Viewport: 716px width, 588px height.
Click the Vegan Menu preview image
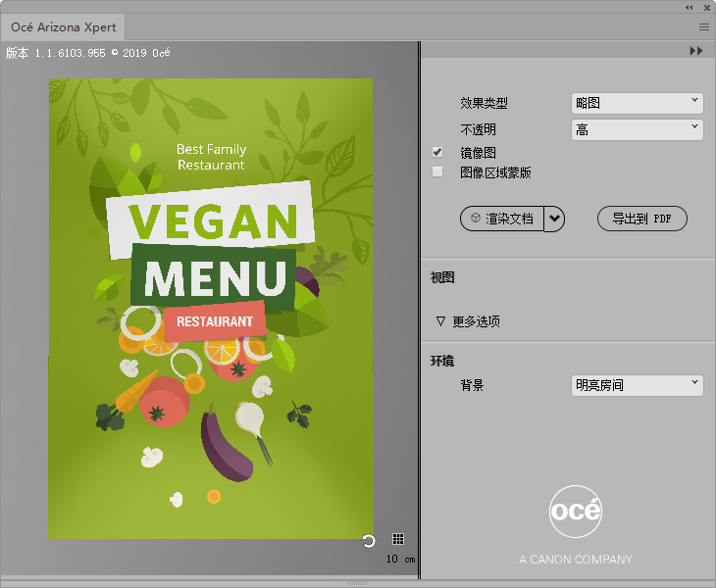point(210,308)
